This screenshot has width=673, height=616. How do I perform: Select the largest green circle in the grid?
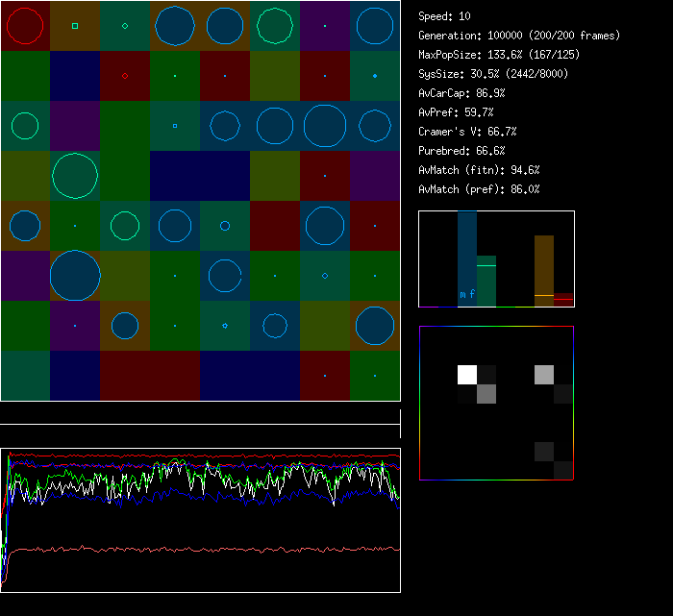click(75, 176)
